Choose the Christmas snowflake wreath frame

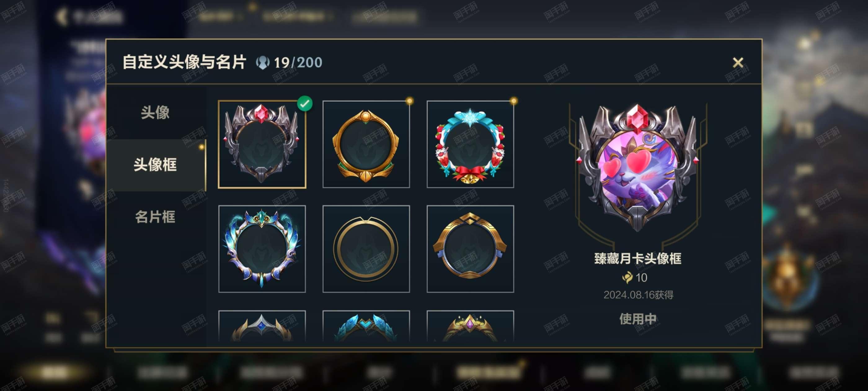point(470,144)
